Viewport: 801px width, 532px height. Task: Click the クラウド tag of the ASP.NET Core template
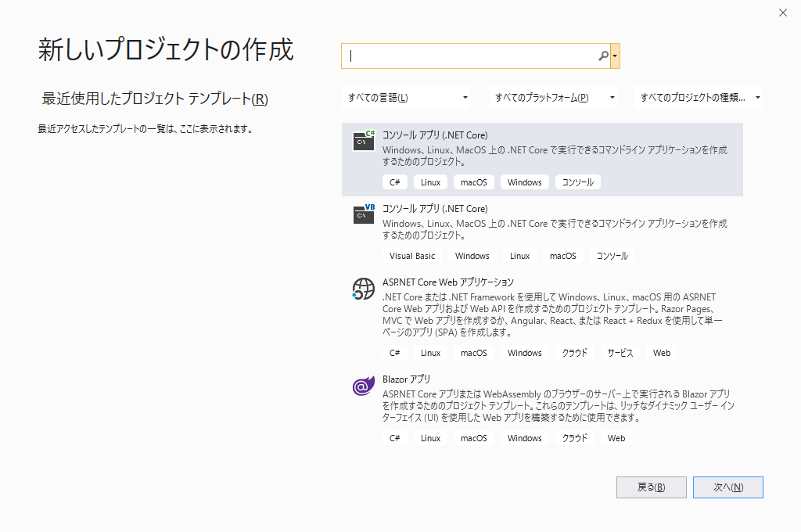[x=575, y=353]
